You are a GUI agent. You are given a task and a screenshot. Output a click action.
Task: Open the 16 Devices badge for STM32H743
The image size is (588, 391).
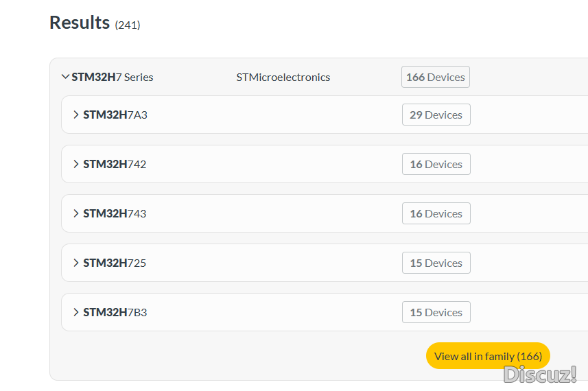436,214
